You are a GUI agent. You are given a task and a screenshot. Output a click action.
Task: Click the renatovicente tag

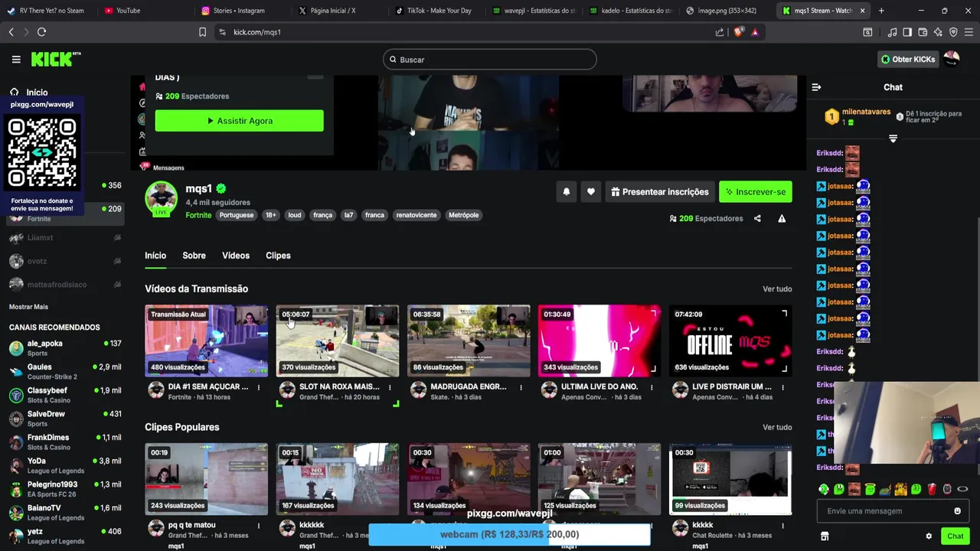click(416, 215)
